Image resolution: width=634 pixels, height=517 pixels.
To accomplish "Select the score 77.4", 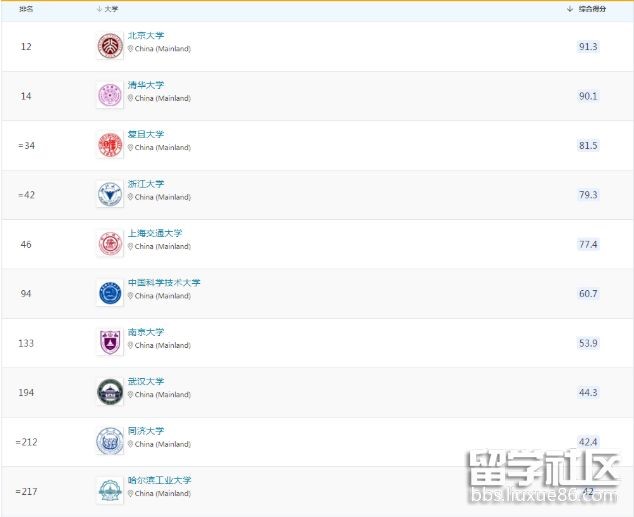I will [588, 244].
